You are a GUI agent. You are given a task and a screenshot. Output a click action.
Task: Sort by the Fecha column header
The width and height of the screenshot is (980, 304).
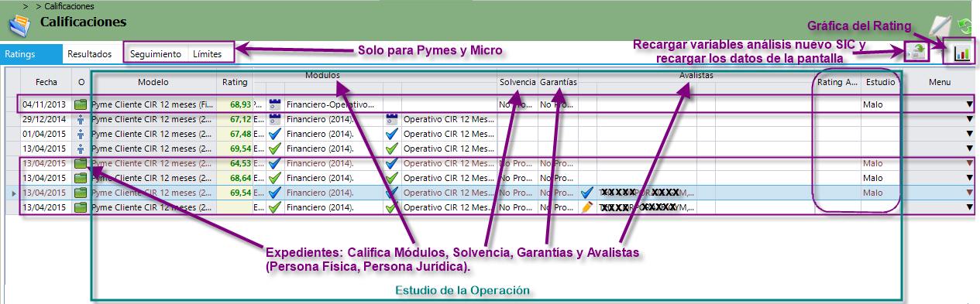tap(46, 81)
